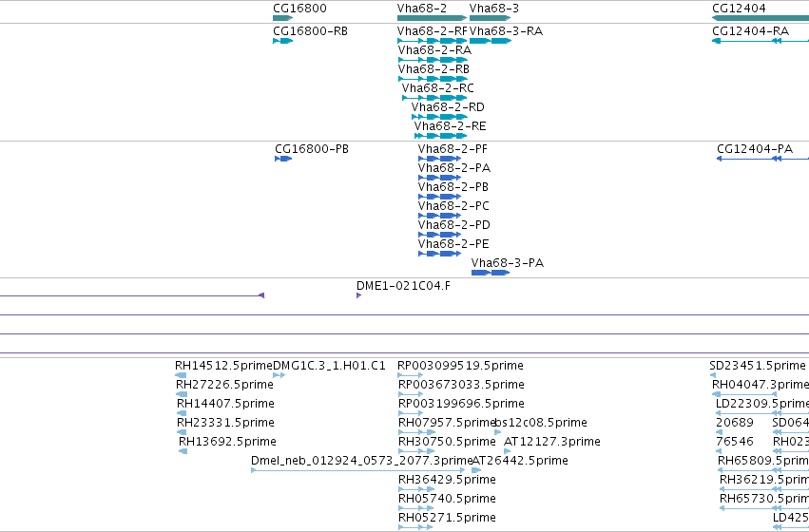Click EST RP003199696.5prime

pos(461,404)
